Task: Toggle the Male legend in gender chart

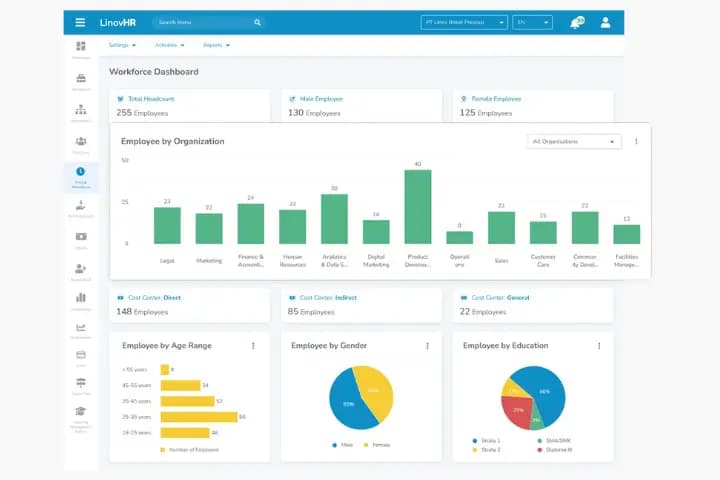Action: tap(343, 445)
